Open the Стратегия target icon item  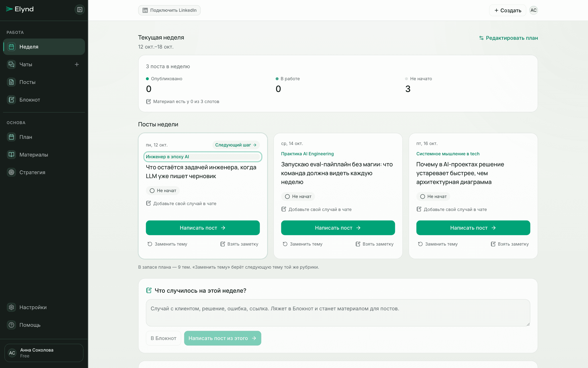tap(44, 172)
